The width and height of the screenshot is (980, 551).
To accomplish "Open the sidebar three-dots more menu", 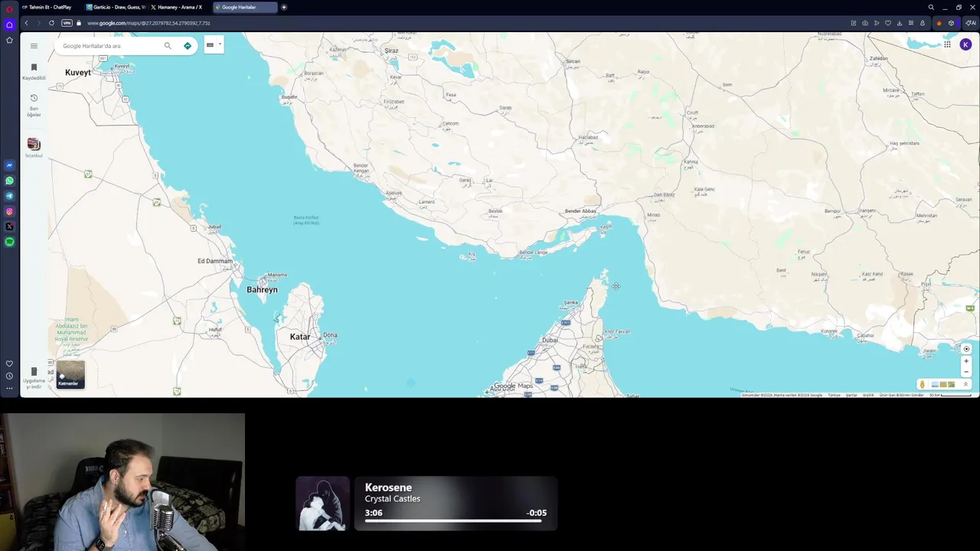I will click(x=9, y=388).
